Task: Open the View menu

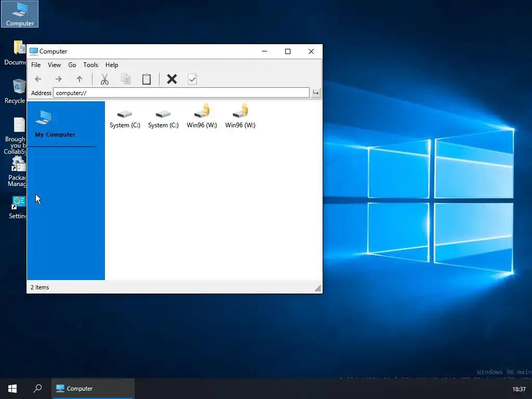Action: click(54, 65)
